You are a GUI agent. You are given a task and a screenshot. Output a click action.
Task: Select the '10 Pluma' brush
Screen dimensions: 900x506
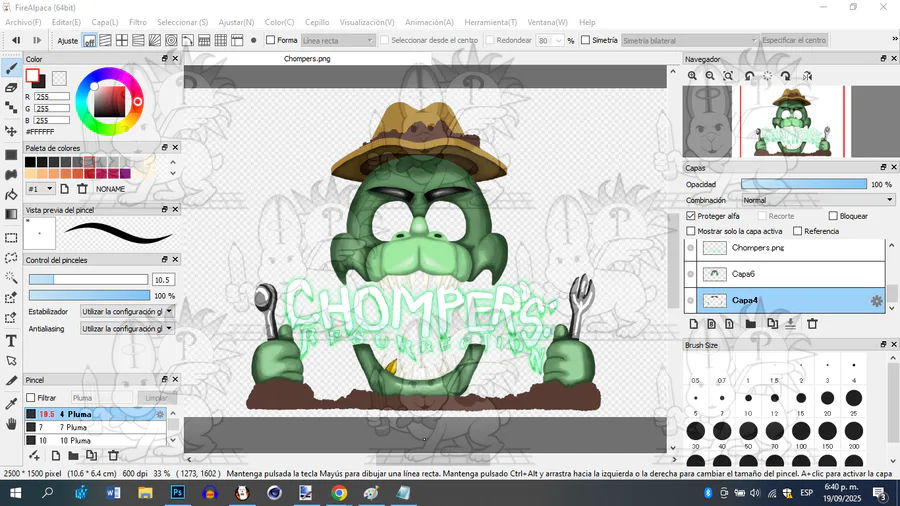pos(95,441)
